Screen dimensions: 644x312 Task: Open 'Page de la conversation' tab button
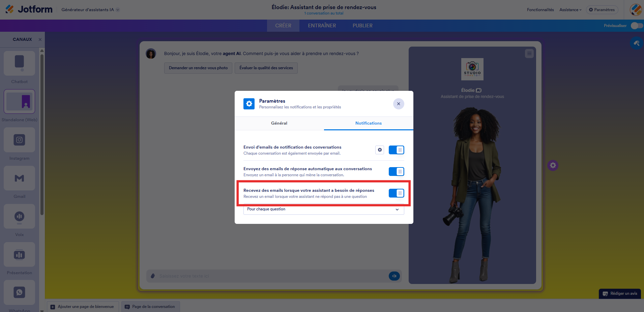[150, 307]
